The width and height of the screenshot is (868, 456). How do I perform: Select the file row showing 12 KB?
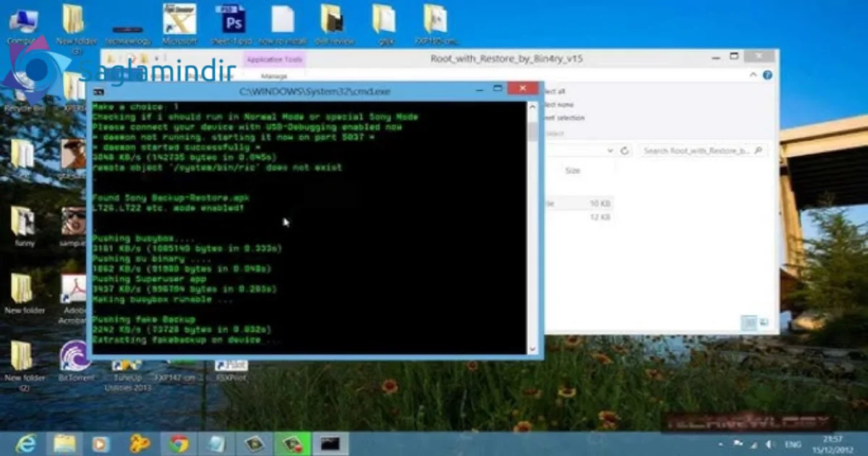tap(578, 217)
